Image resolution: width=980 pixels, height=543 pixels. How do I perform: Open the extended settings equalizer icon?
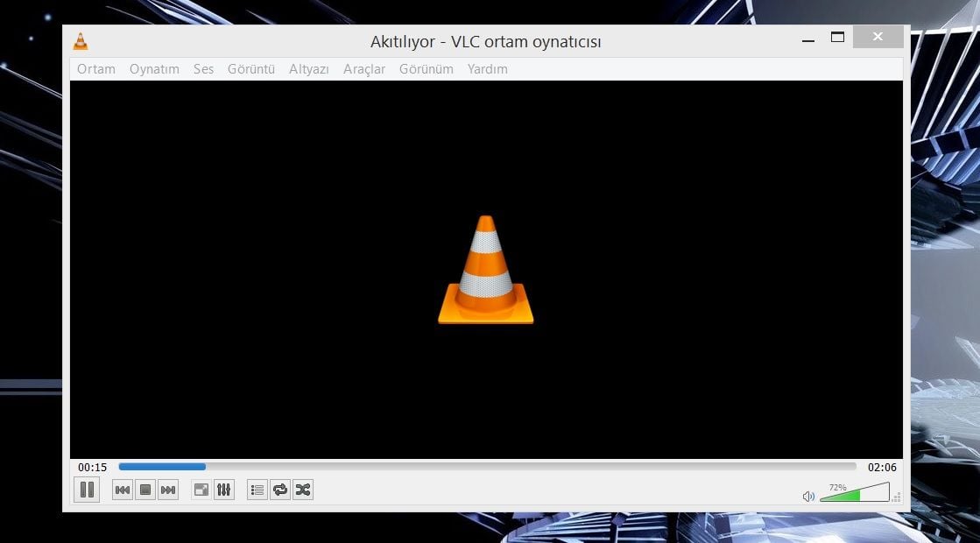point(223,490)
